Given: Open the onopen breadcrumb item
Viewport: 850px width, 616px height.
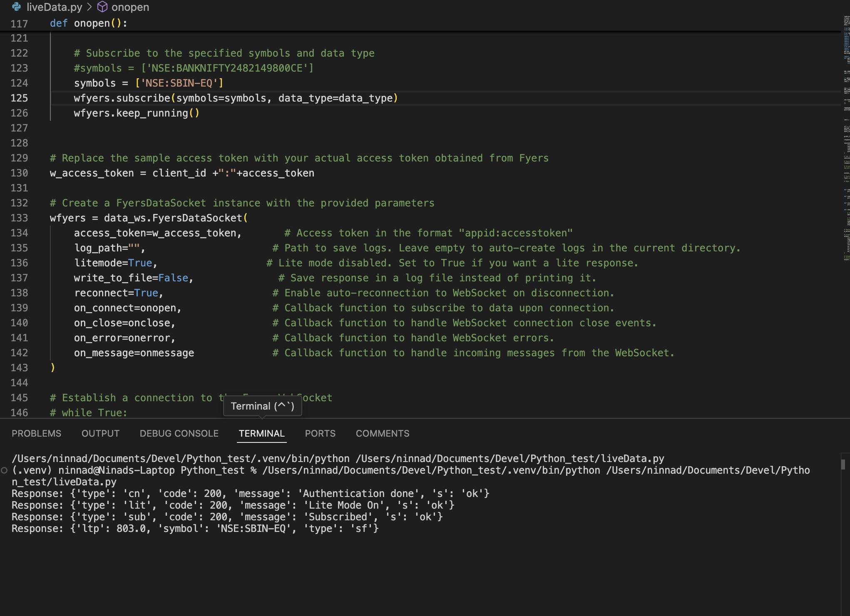Looking at the screenshot, I should [x=130, y=7].
